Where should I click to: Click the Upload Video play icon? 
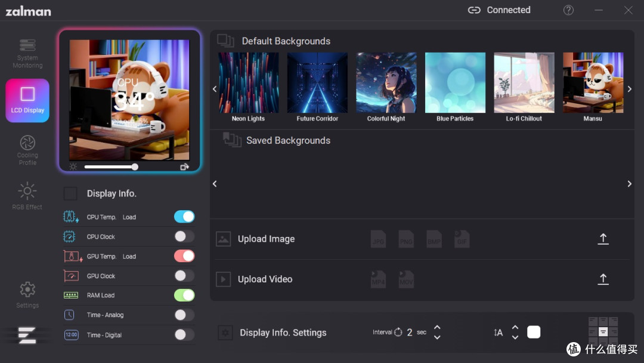tap(224, 279)
